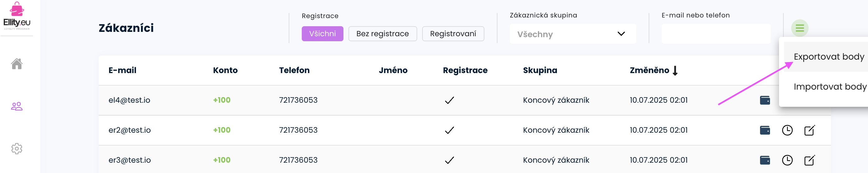Choose Exportovat body from menu
This screenshot has width=868, height=173.
pos(828,57)
